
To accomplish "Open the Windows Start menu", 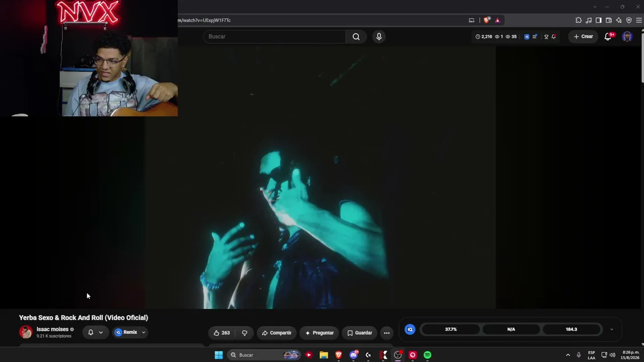I will pos(218,355).
